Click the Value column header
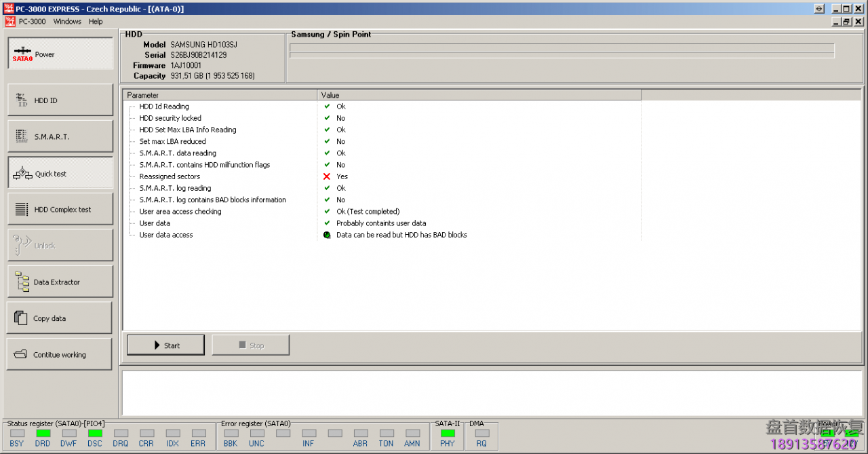868x454 pixels. point(478,95)
